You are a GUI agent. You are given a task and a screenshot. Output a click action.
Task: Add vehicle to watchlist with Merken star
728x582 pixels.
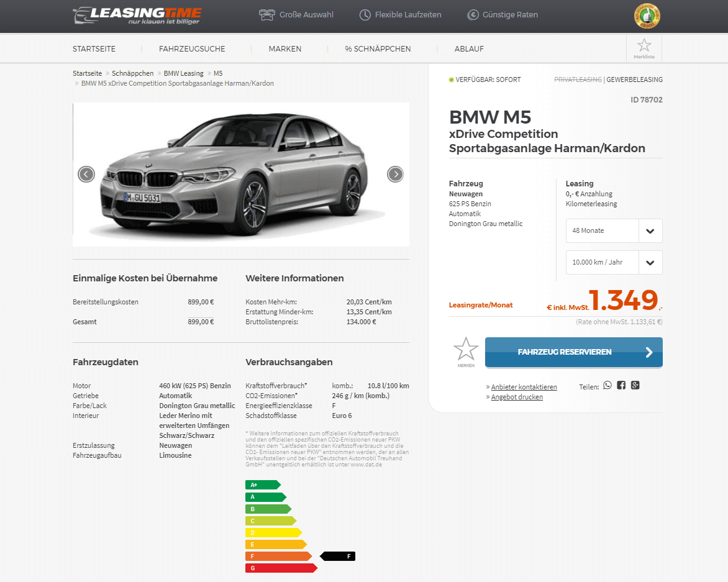coord(466,349)
